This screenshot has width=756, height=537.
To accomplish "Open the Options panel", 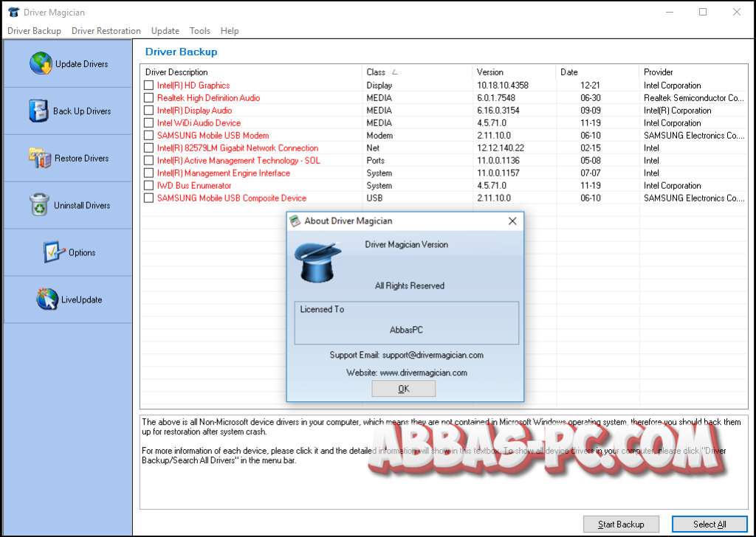I will [x=67, y=252].
